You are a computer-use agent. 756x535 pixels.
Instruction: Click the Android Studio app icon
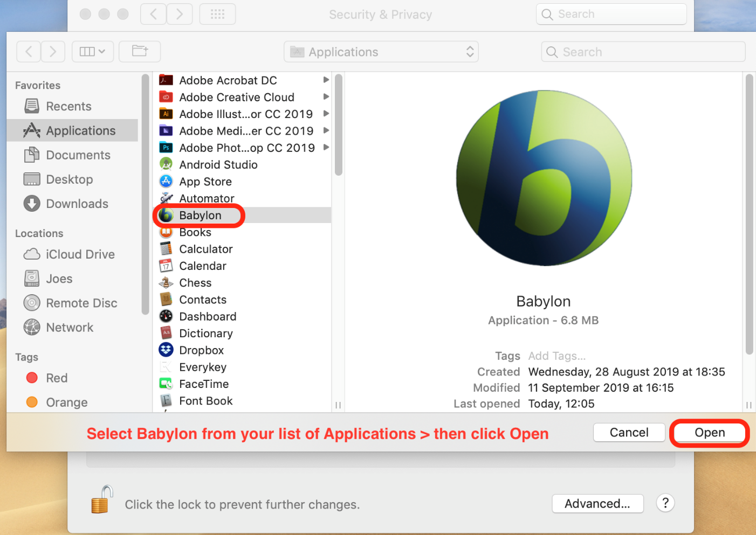click(166, 164)
